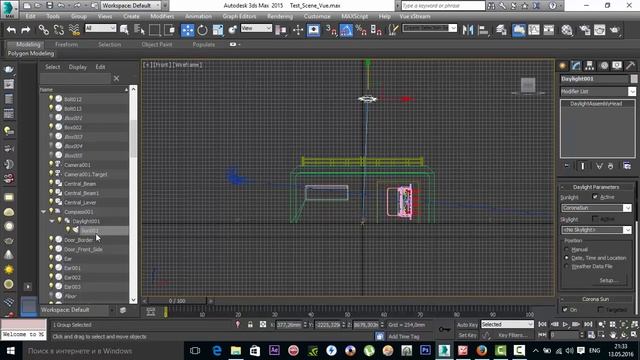Select Weather Data File radio button
Image resolution: width=640 pixels, height=360 pixels.
pos(567,267)
